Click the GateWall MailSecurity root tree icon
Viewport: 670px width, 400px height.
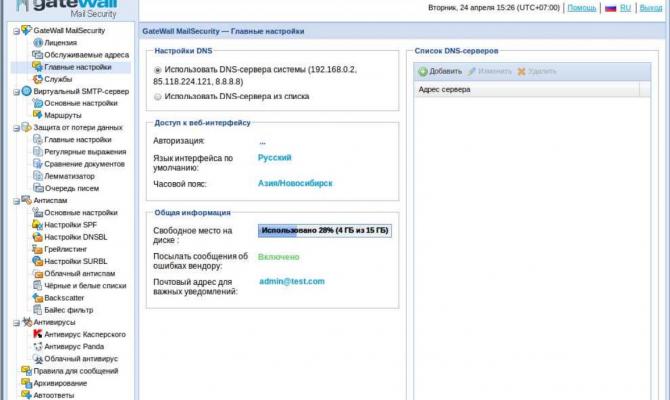26,30
